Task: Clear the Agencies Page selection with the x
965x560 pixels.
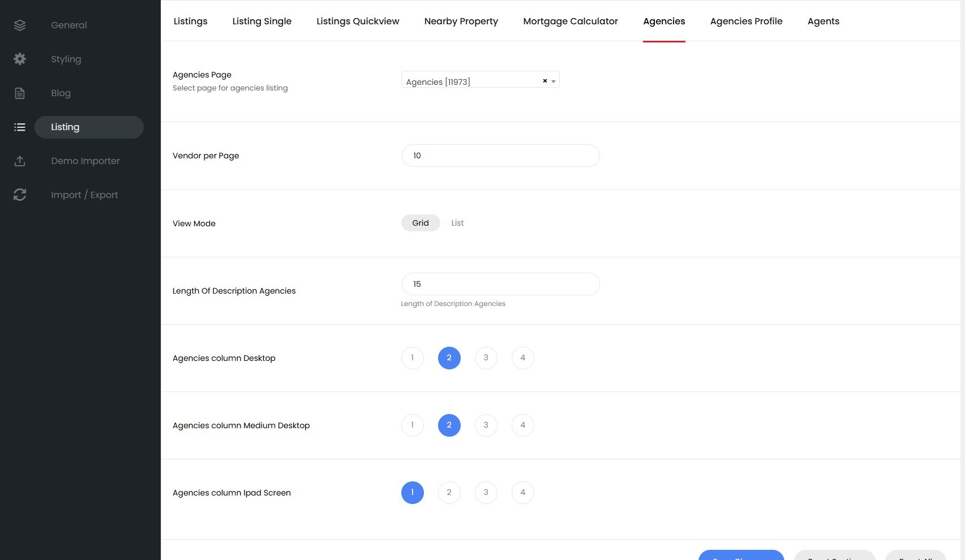Action: tap(545, 81)
